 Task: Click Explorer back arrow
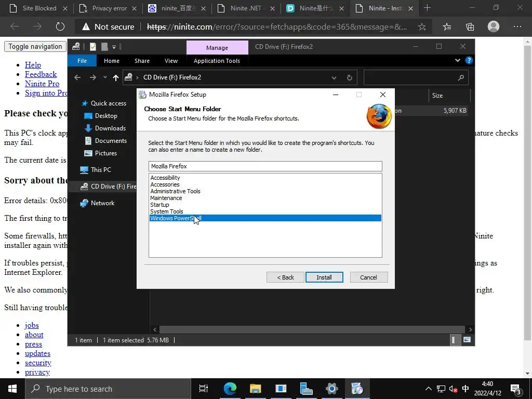point(77,78)
